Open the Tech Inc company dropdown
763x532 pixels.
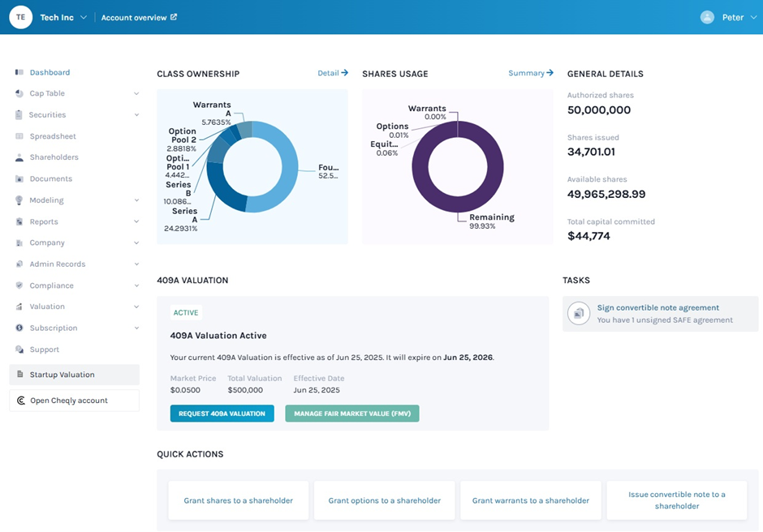click(x=83, y=18)
